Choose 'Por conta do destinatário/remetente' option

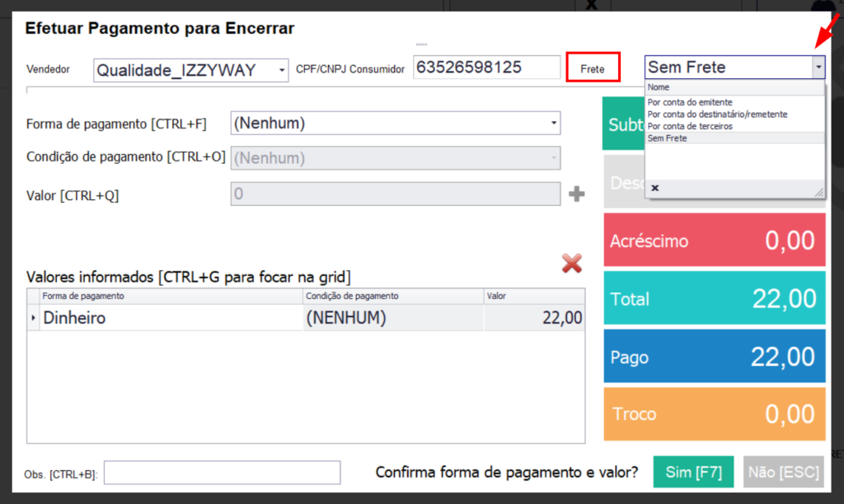717,114
